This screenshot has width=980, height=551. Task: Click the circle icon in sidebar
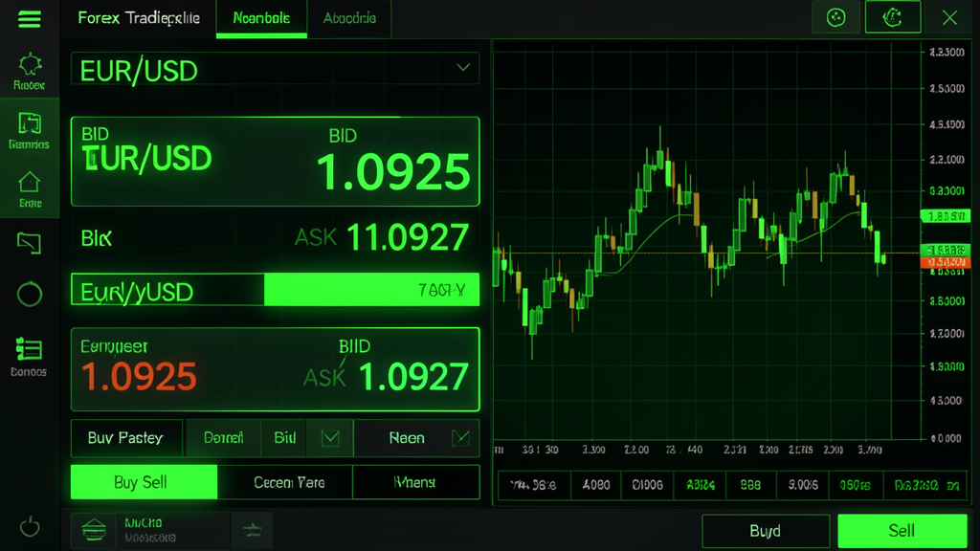pos(30,295)
